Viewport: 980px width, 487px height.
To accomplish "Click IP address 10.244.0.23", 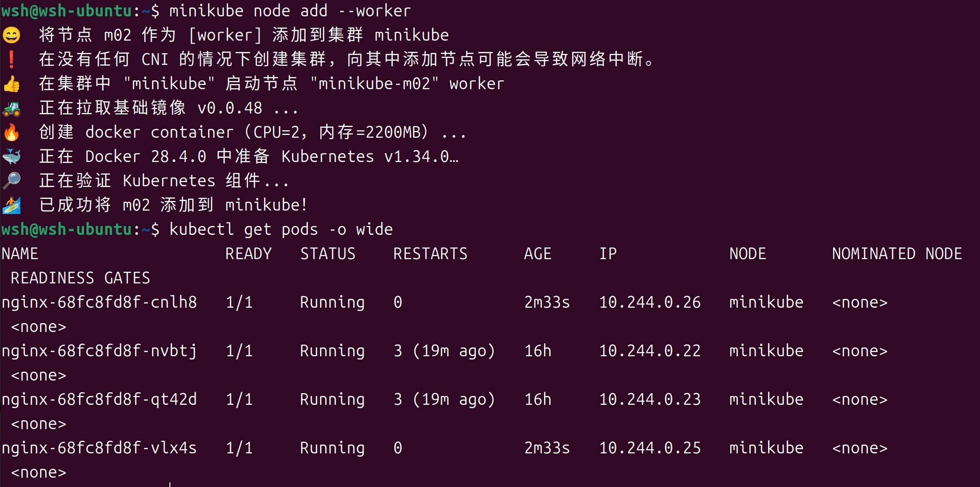I will (650, 399).
